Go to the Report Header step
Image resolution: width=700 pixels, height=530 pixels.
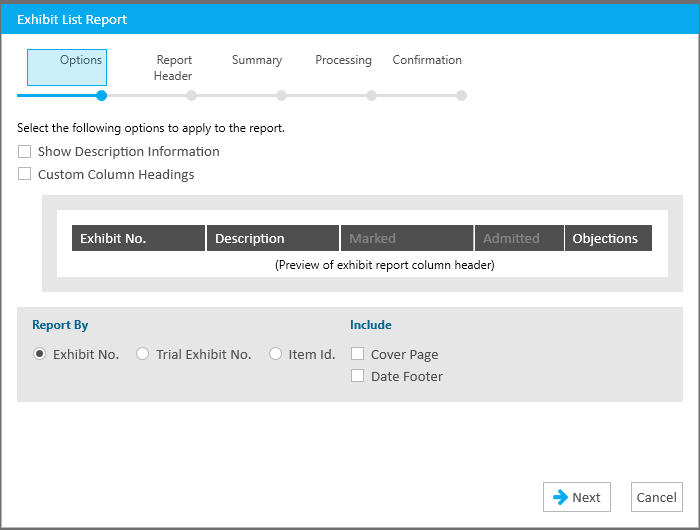click(173, 67)
